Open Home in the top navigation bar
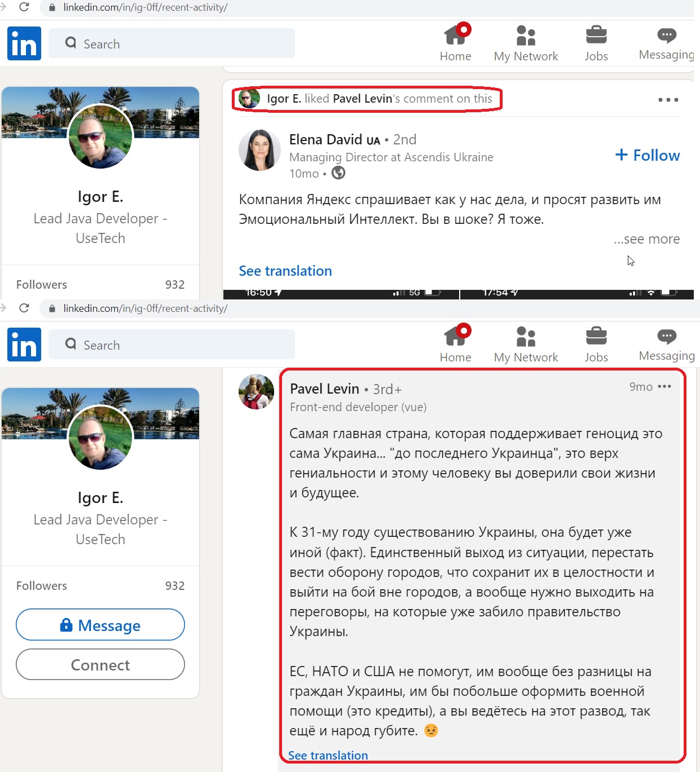The height and width of the screenshot is (772, 700). [456, 43]
